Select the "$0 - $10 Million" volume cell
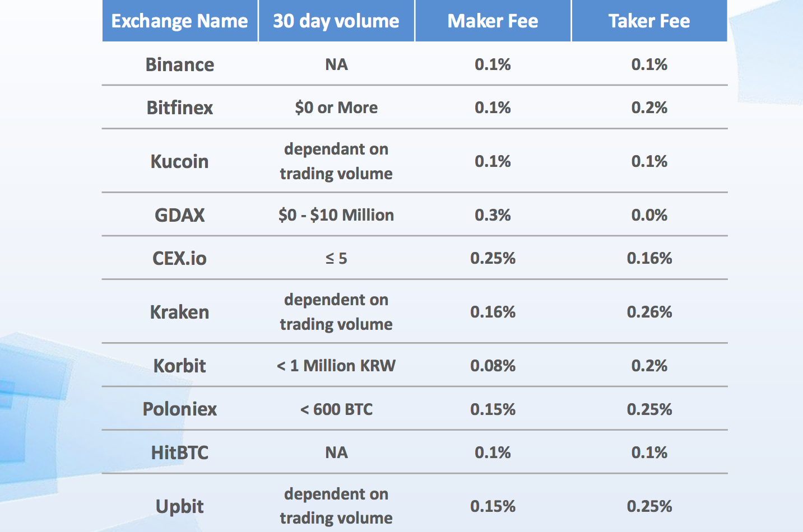 [336, 215]
